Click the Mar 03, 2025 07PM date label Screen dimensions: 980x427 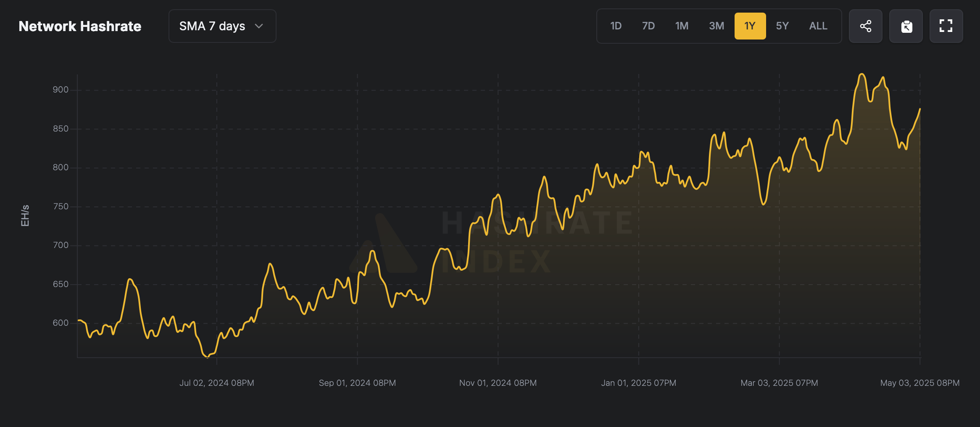tap(779, 383)
